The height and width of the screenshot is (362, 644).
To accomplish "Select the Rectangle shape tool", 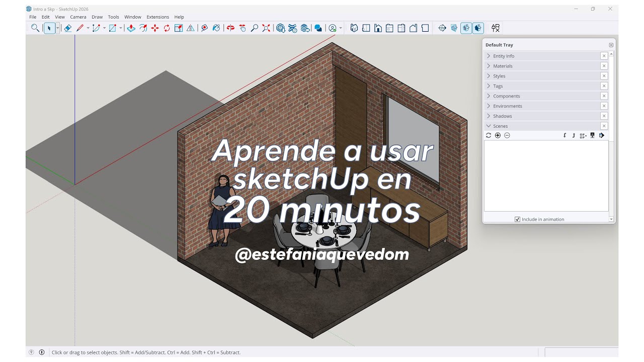I will 113,28.
